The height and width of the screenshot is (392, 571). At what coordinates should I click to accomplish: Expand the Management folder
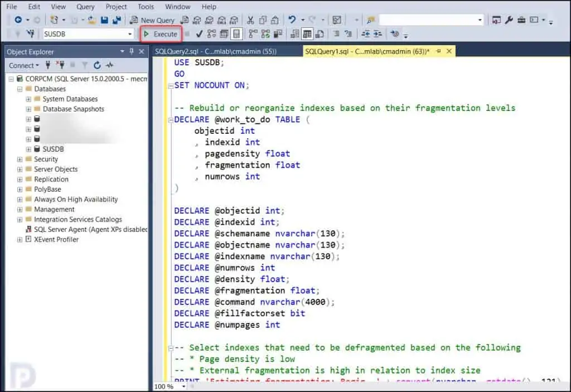tap(20, 210)
